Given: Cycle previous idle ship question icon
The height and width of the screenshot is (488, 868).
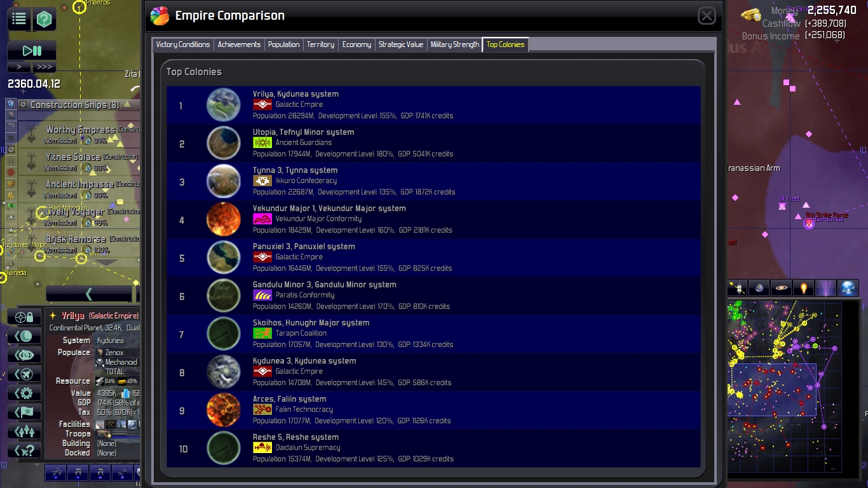Looking at the screenshot, I should (25, 451).
